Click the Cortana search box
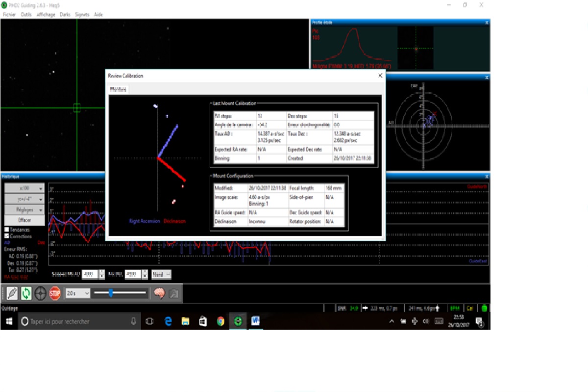The width and height of the screenshot is (588, 392). point(79,321)
